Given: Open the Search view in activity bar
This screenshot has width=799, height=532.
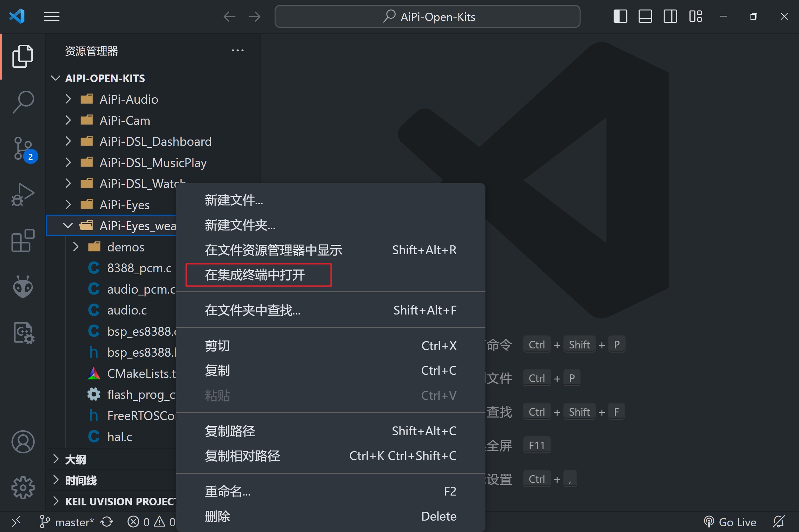Looking at the screenshot, I should tap(23, 101).
